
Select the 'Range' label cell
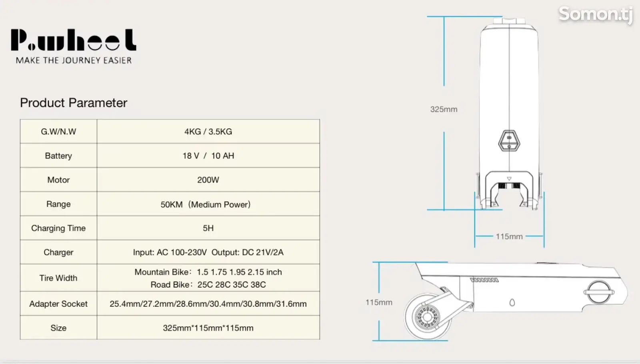coord(58,204)
